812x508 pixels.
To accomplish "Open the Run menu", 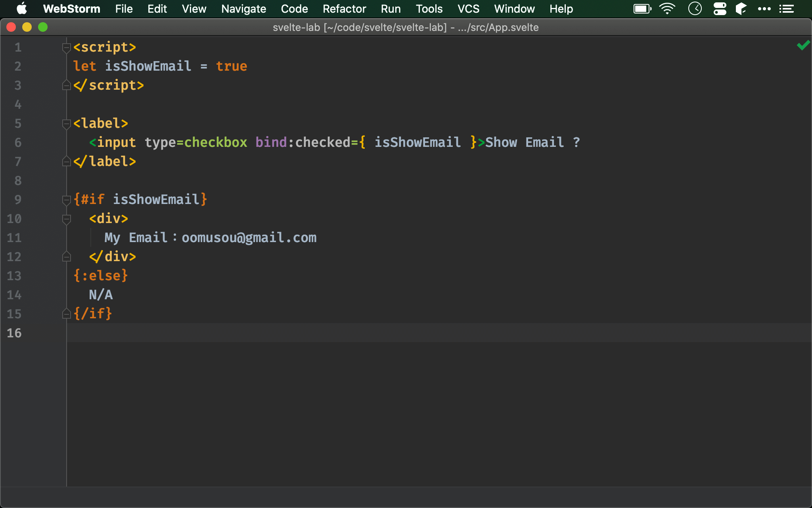I will click(391, 9).
